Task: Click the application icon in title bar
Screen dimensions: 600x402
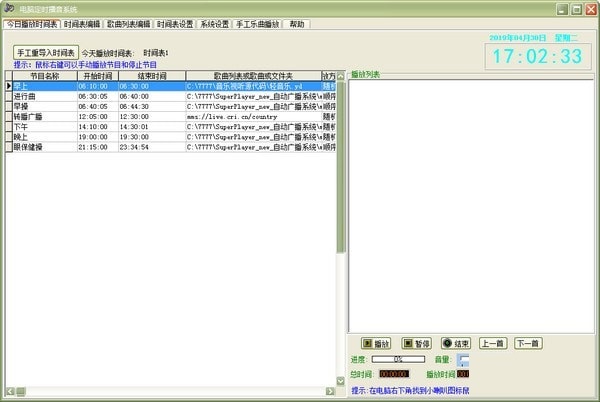Action: coord(9,7)
